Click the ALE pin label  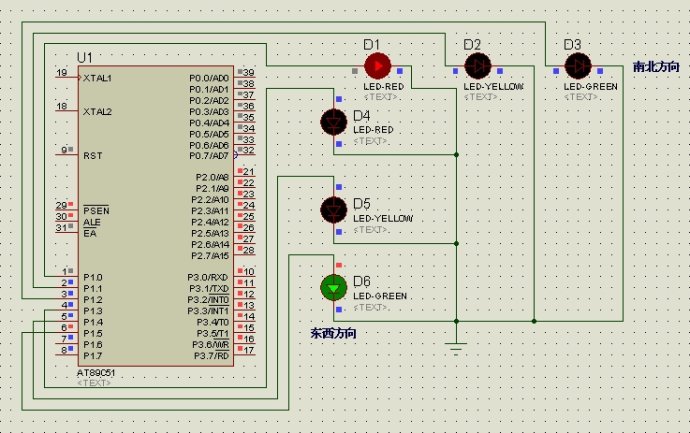click(92, 222)
